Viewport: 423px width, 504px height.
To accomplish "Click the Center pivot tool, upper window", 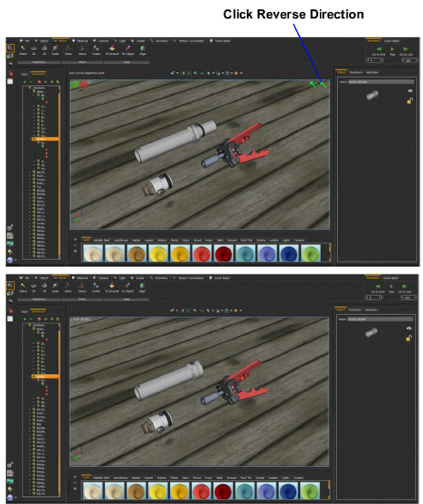I will point(96,50).
